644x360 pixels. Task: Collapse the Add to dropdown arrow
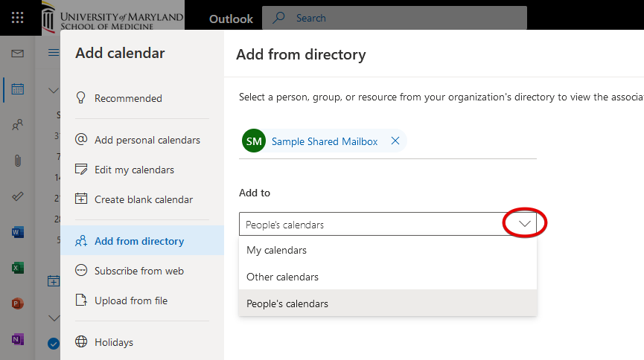(x=525, y=224)
